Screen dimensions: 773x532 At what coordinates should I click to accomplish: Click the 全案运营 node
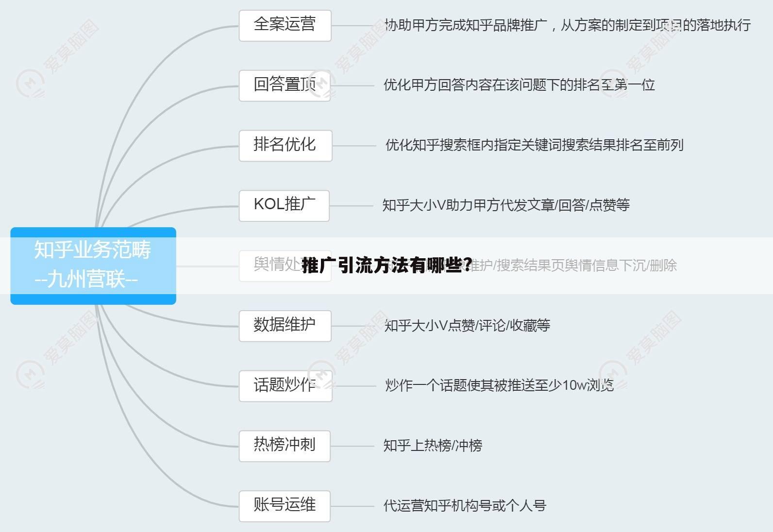[285, 25]
